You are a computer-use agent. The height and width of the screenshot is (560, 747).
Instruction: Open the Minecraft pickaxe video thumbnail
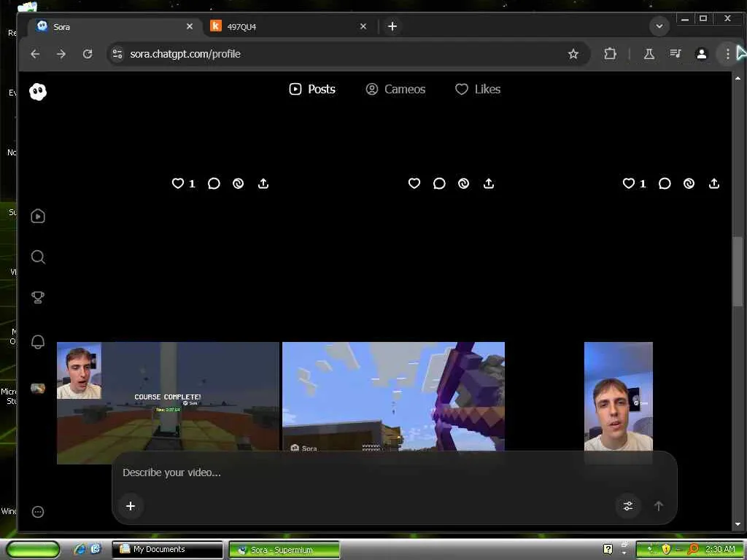[393, 396]
